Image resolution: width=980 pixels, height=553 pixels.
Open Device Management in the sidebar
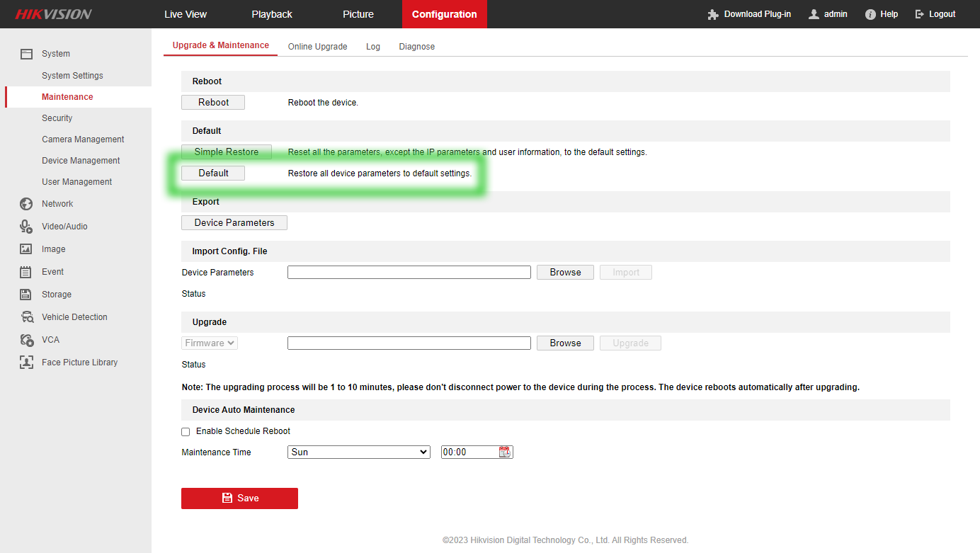pyautogui.click(x=81, y=161)
